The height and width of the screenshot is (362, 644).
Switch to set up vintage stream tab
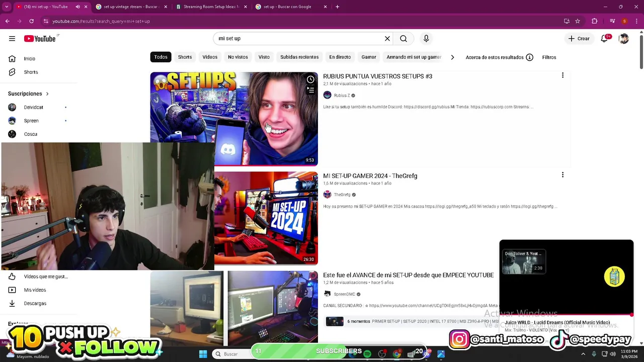[x=130, y=7]
